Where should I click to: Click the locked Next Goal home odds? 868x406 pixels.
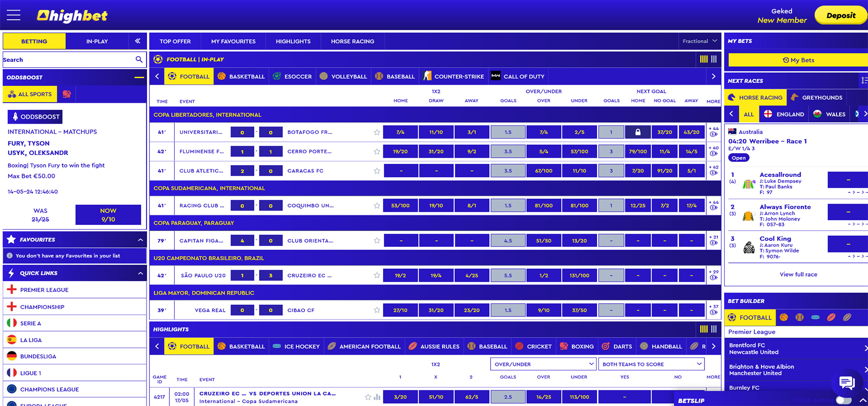tap(638, 132)
